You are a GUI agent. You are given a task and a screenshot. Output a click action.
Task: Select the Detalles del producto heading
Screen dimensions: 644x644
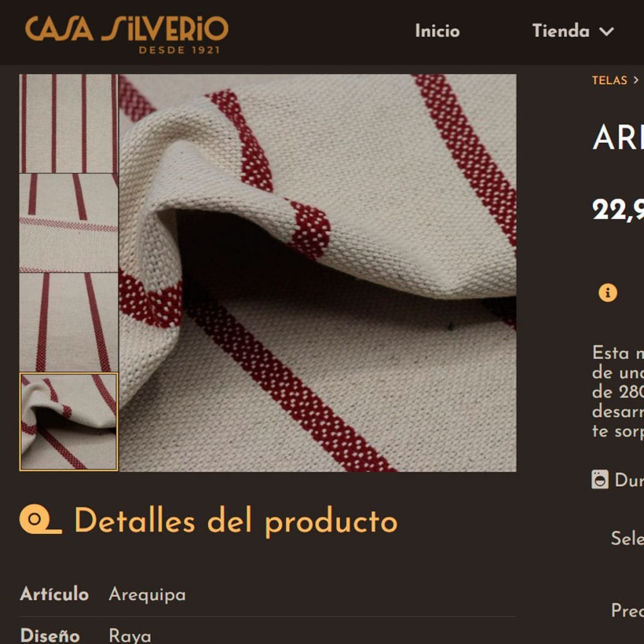click(x=236, y=521)
